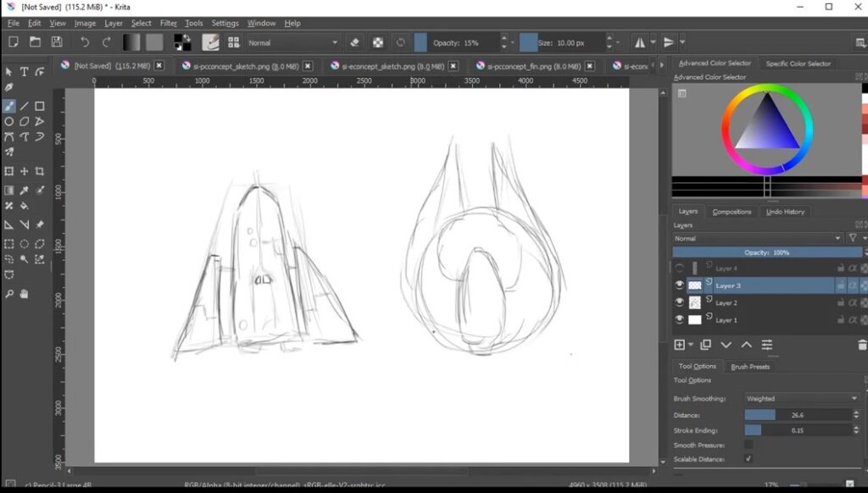Select the Crop tool

coord(40,172)
